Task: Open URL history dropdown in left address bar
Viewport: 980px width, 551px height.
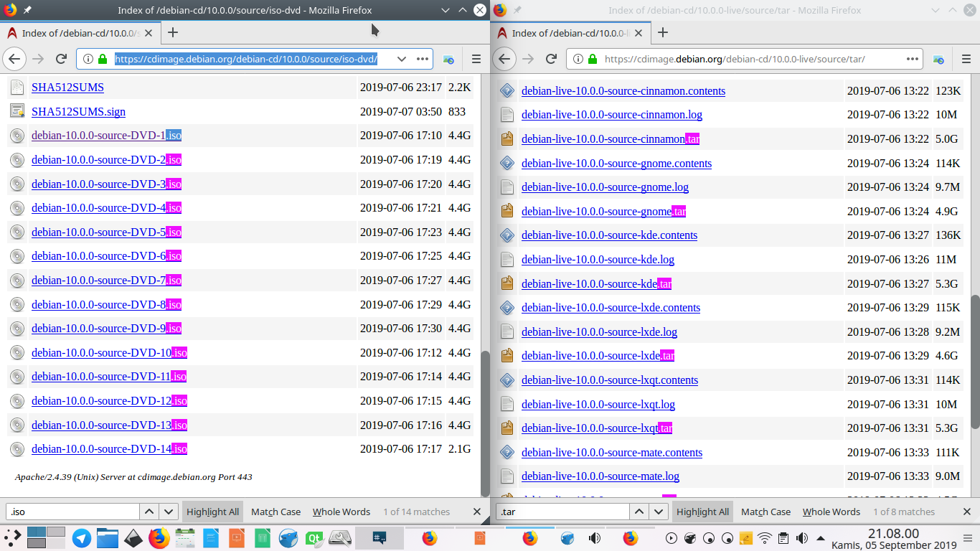Action: [401, 59]
